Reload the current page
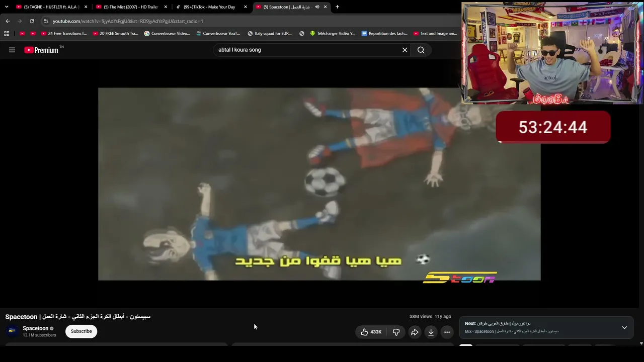The height and width of the screenshot is (362, 644). pyautogui.click(x=32, y=21)
